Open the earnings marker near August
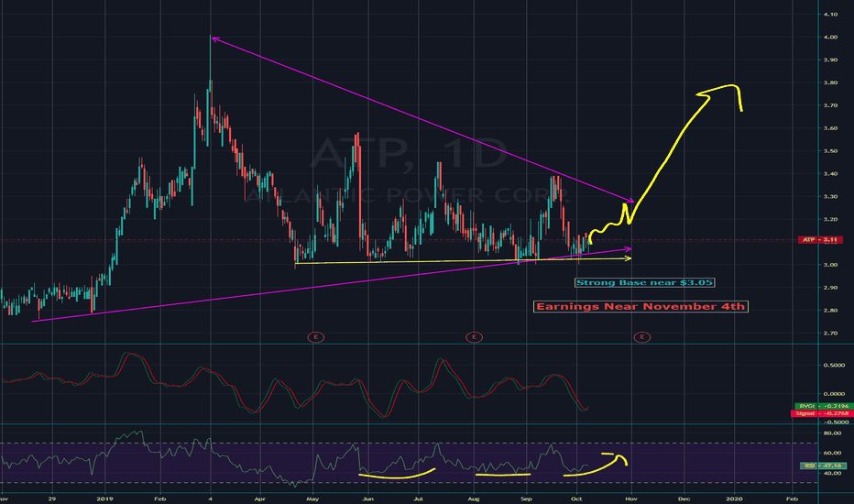854x504 pixels. pos(475,337)
